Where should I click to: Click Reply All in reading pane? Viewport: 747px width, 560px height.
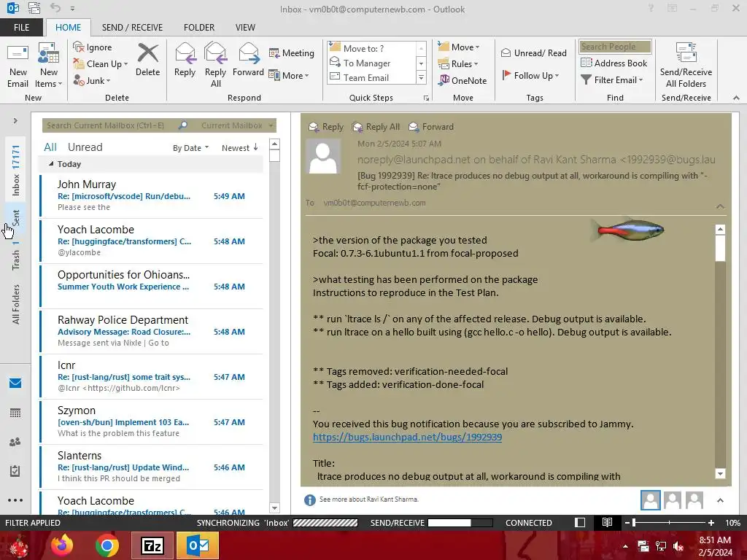click(376, 127)
